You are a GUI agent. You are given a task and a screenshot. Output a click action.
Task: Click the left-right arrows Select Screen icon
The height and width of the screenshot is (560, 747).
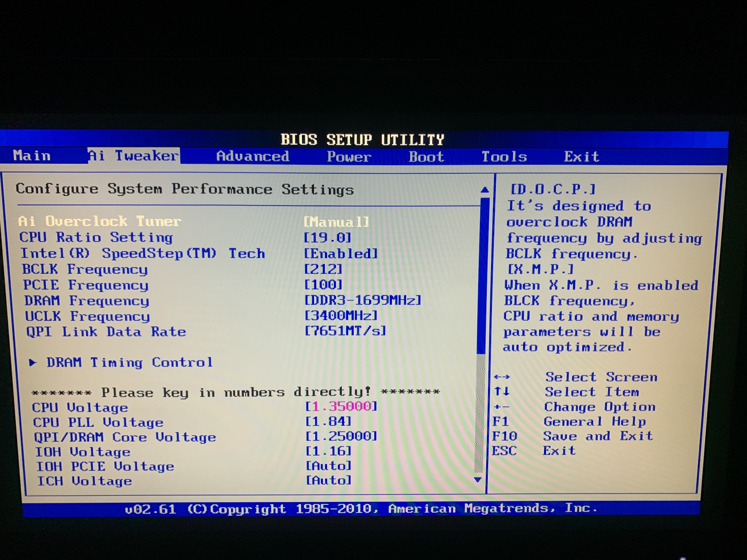click(x=502, y=377)
